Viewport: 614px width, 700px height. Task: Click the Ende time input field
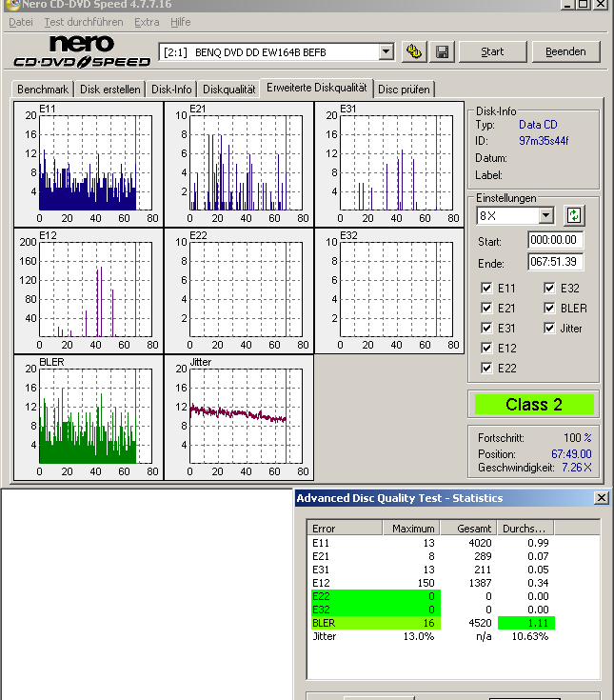click(556, 262)
